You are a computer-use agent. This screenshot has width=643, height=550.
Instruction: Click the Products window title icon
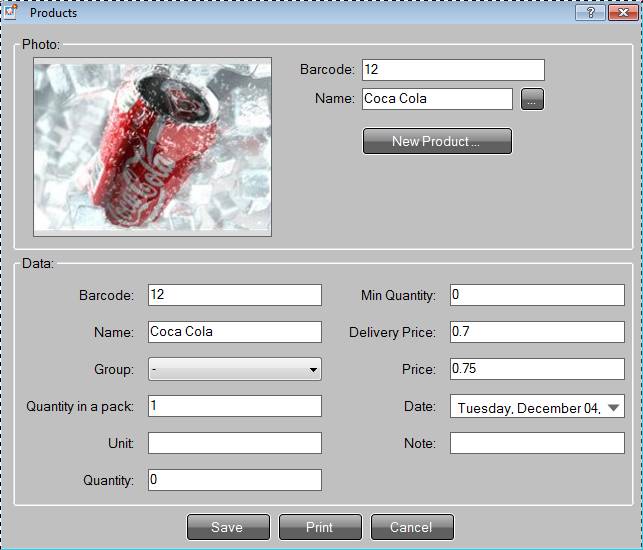tap(11, 12)
